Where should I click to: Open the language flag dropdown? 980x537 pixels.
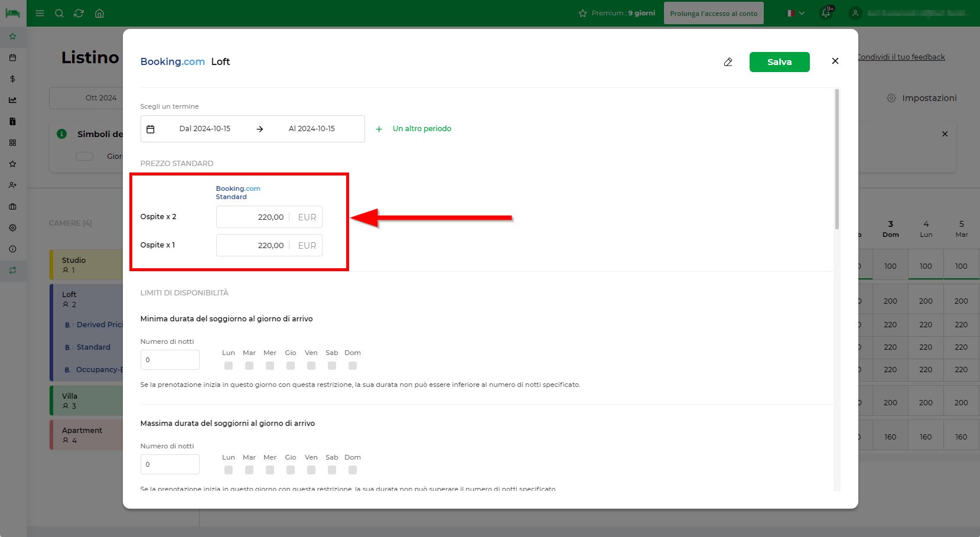coord(796,13)
